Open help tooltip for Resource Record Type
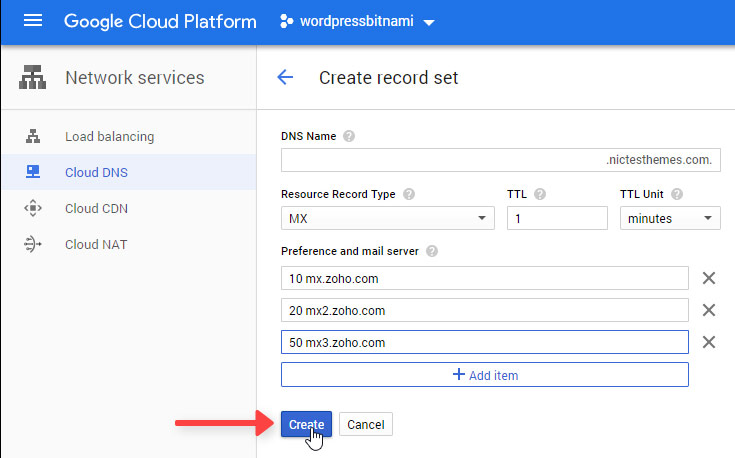This screenshot has height=458, width=735. click(409, 194)
